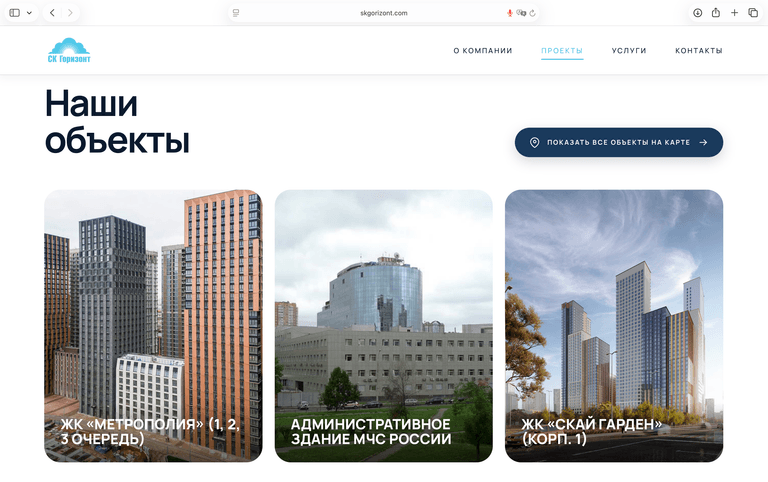Select the ПРОЕКТЫ menu item
This screenshot has width=768, height=482.
[x=562, y=50]
